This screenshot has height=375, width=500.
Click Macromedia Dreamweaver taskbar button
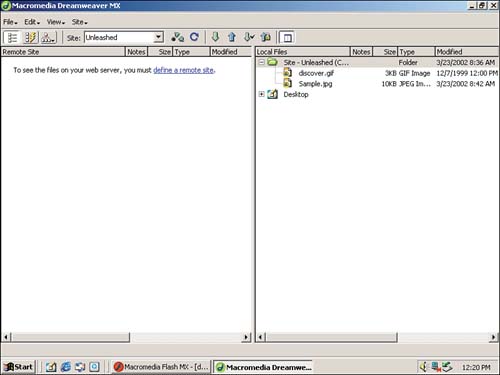pos(263,367)
